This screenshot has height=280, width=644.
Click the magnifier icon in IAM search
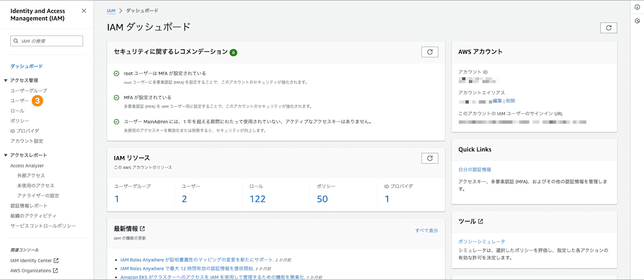16,41
